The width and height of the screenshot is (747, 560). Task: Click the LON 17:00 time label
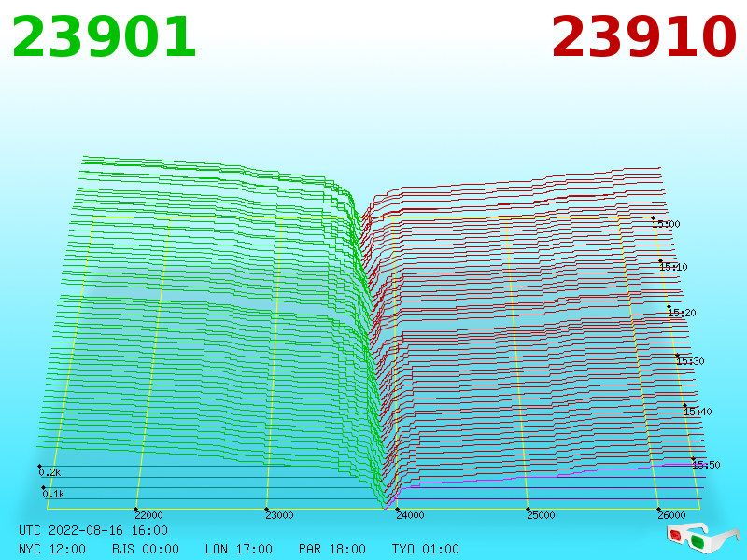239,549
